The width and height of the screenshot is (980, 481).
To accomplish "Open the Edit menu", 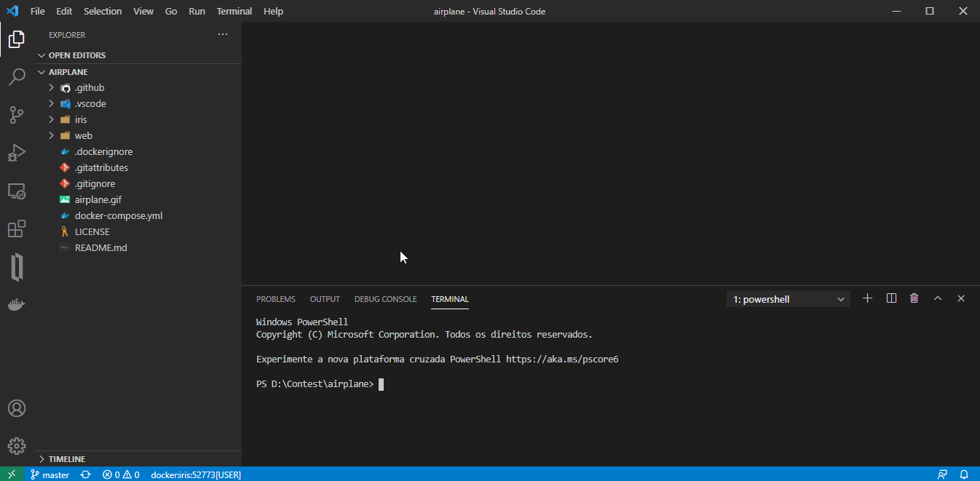I will click(x=64, y=11).
